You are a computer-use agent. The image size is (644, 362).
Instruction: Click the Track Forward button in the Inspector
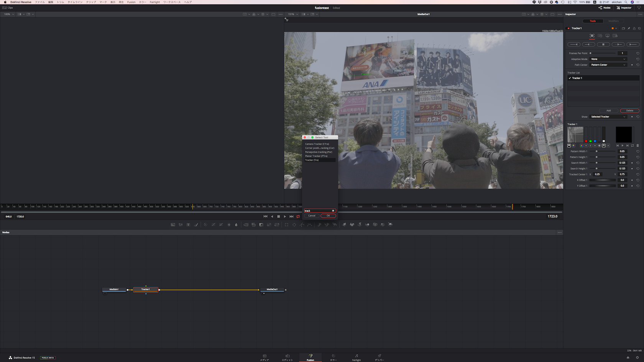618,44
